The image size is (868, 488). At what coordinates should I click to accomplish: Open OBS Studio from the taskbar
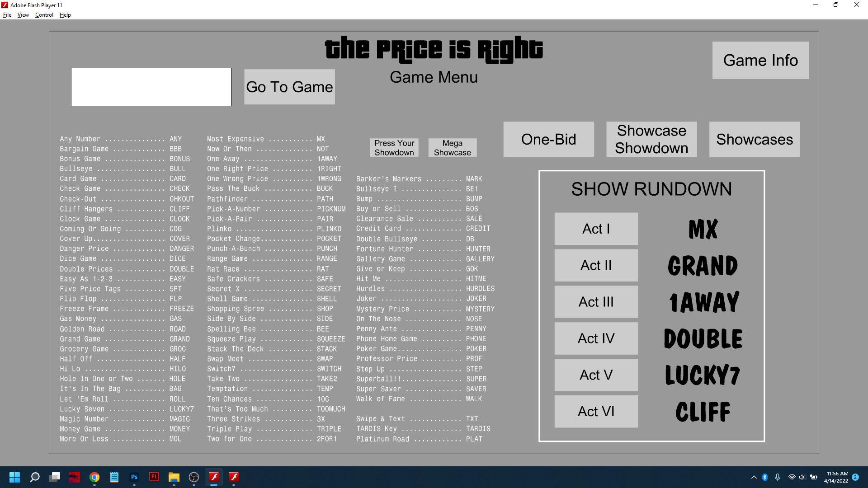coord(193,477)
